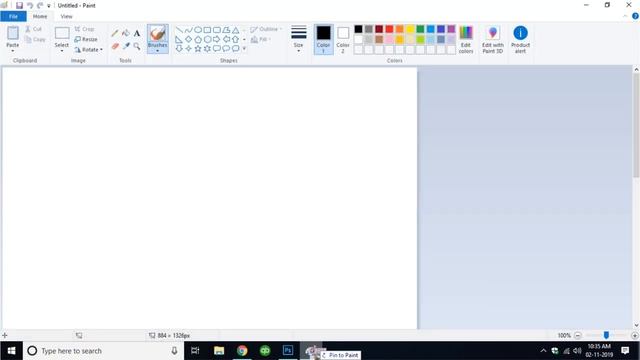
Task: Open the shape Outline dropdown
Action: coord(266,29)
